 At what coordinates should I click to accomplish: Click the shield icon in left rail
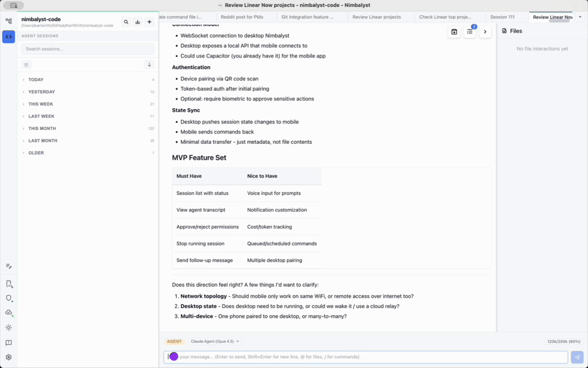pyautogui.click(x=9, y=298)
